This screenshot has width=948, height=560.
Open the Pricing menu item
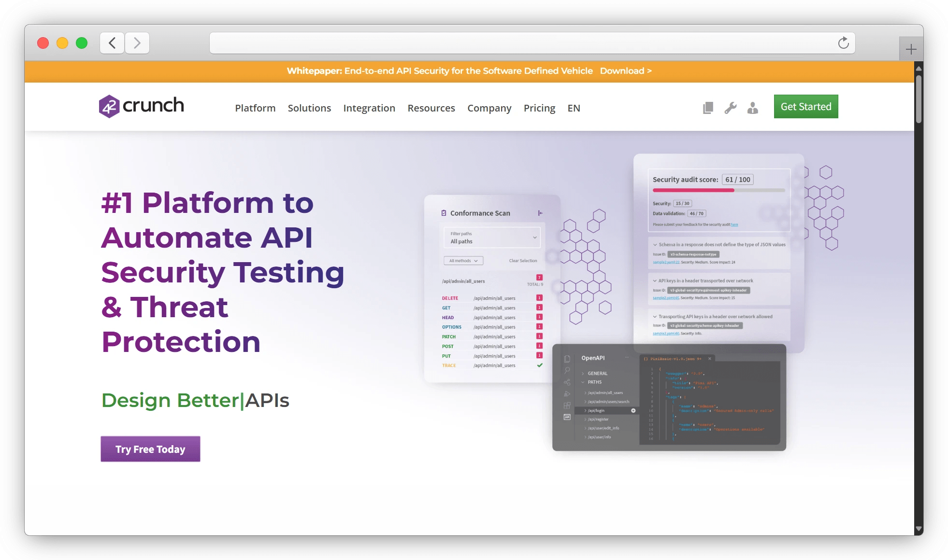pyautogui.click(x=539, y=108)
